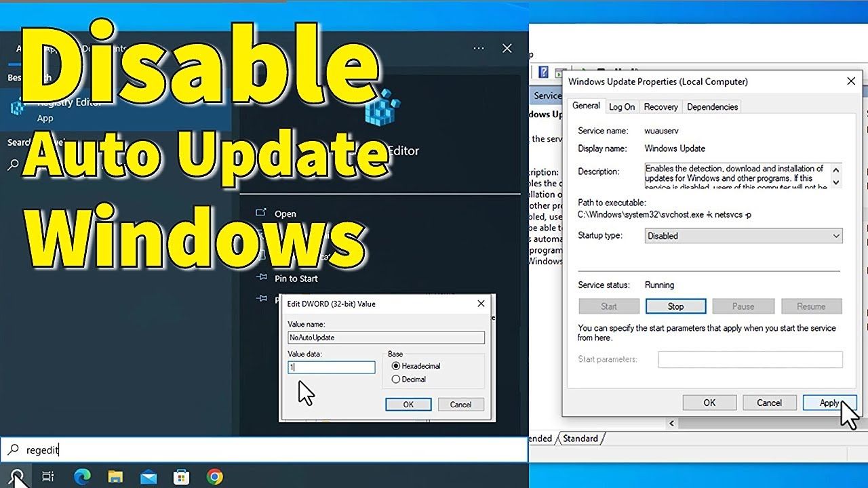The image size is (868, 488).
Task: Cancel the Edit DWORD dialog
Action: [460, 405]
